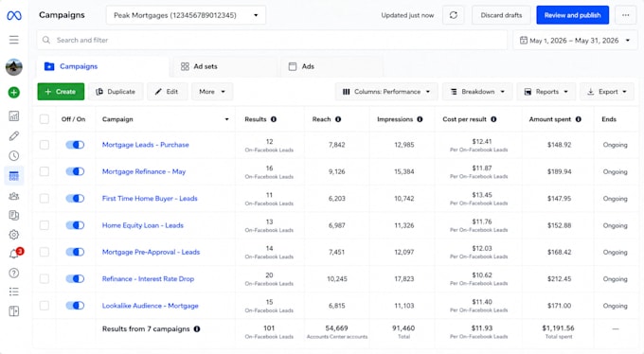Screen dimensions: 644x354
Task: Toggle off Mortgage Leads - Purchase campaign
Action: [75, 145]
